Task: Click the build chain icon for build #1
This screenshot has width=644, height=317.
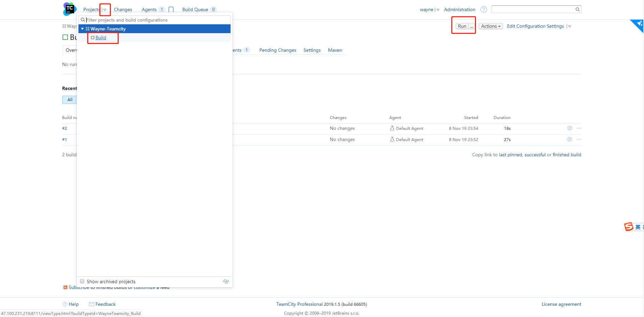Action: coord(570,139)
